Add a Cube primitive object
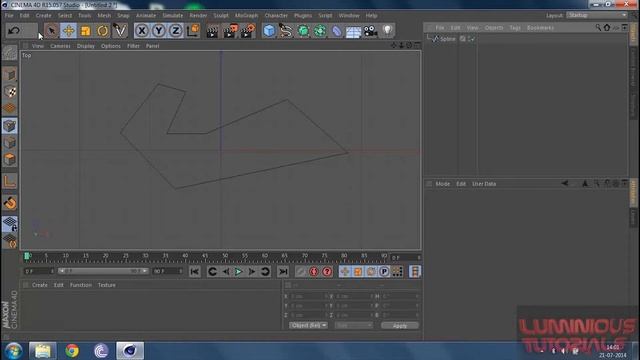Screen dimensions: 640x360 [x=269, y=31]
